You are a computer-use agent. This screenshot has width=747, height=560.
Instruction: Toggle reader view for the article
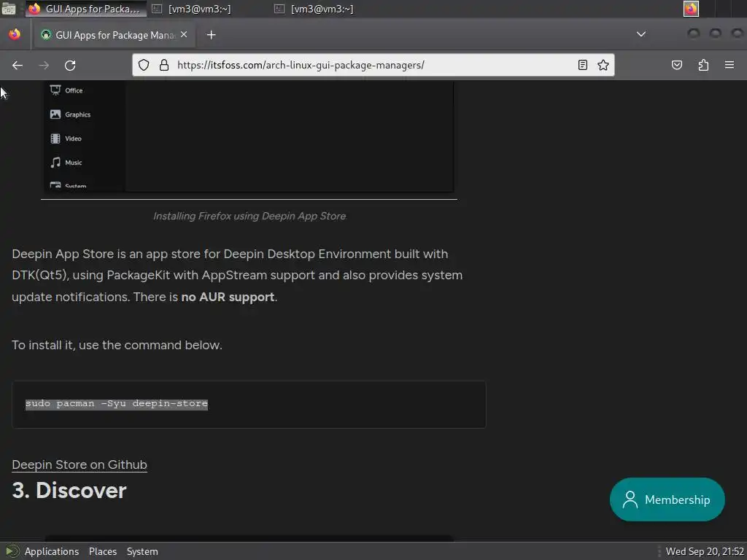582,65
